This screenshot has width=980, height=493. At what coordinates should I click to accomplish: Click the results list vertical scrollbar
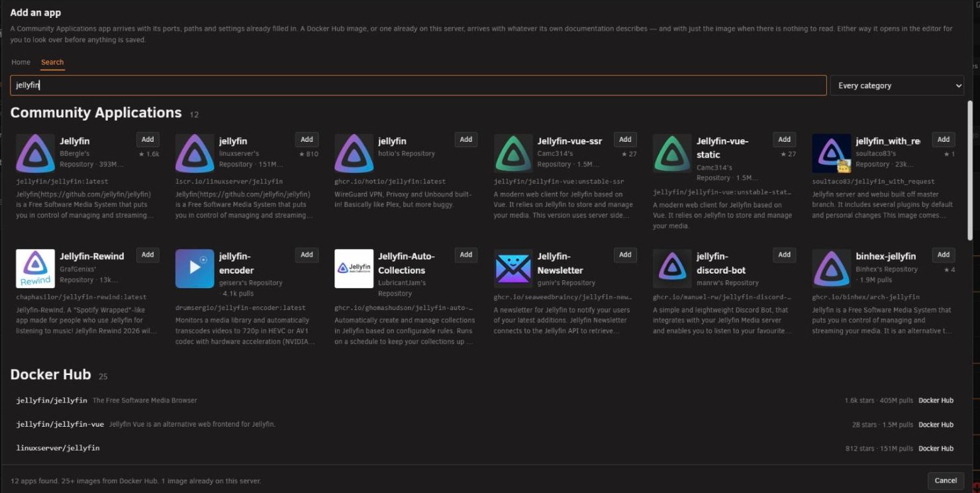[x=970, y=171]
